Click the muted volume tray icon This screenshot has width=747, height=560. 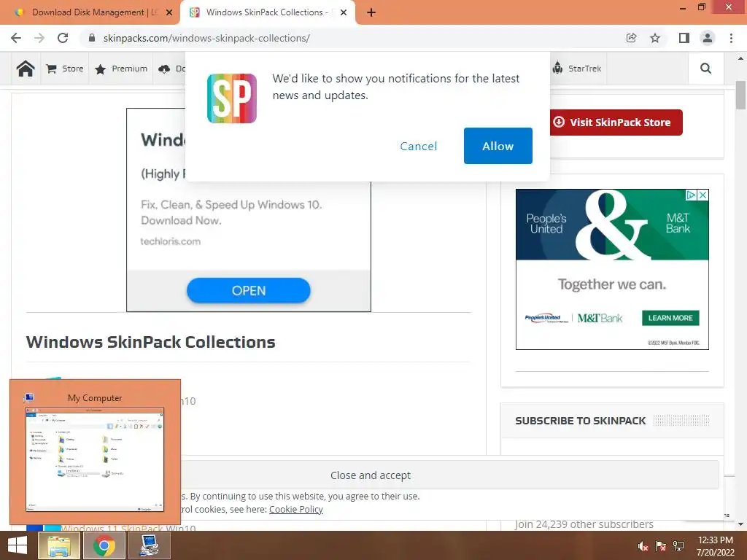643,546
